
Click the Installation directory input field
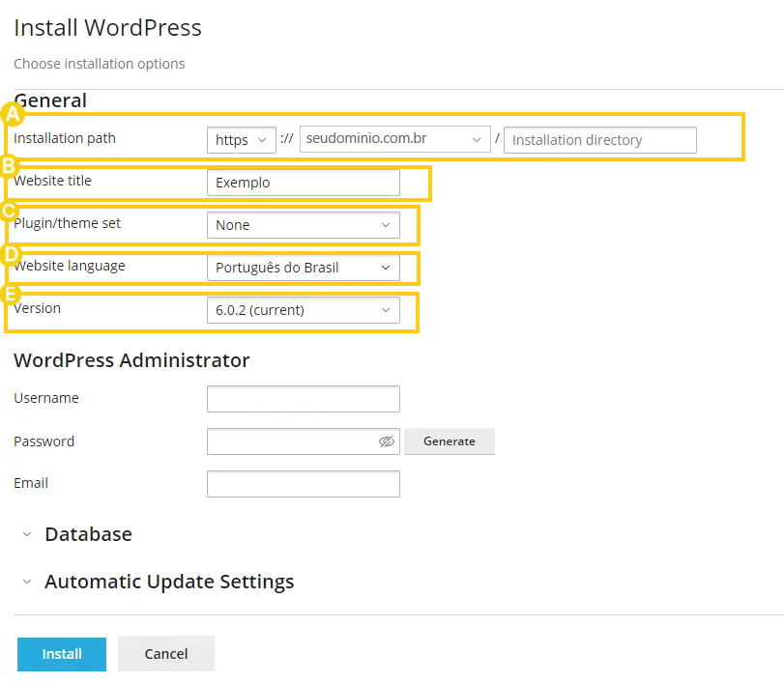click(600, 140)
